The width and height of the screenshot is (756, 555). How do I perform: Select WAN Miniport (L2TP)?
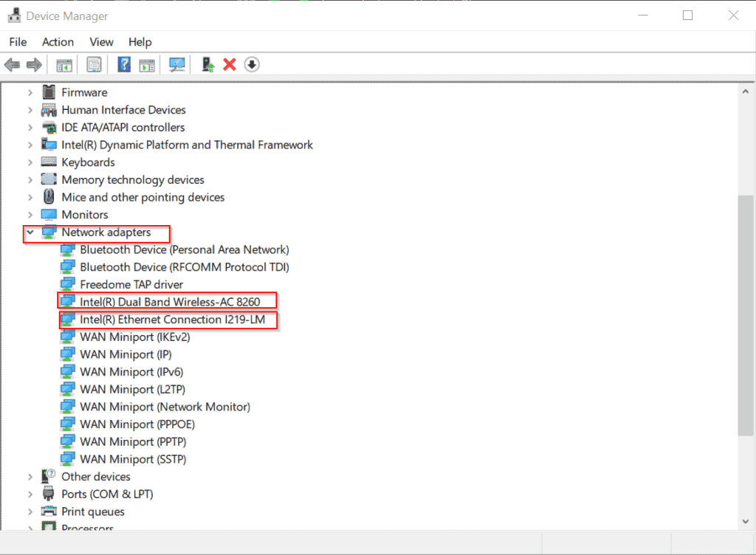[133, 389]
